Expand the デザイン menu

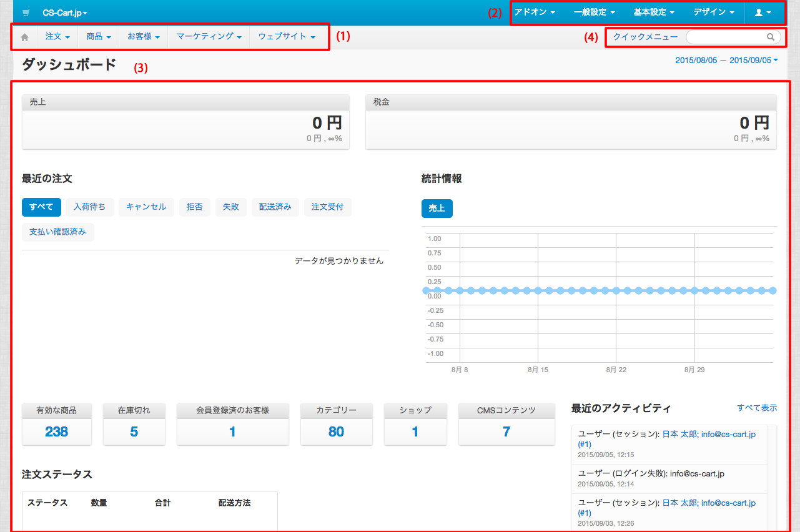(x=714, y=12)
